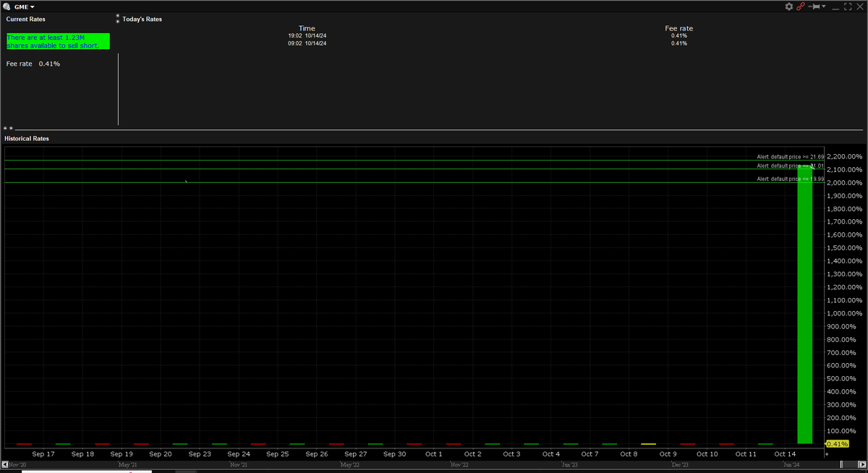Click the Time column header
868x473 pixels.
[307, 28]
